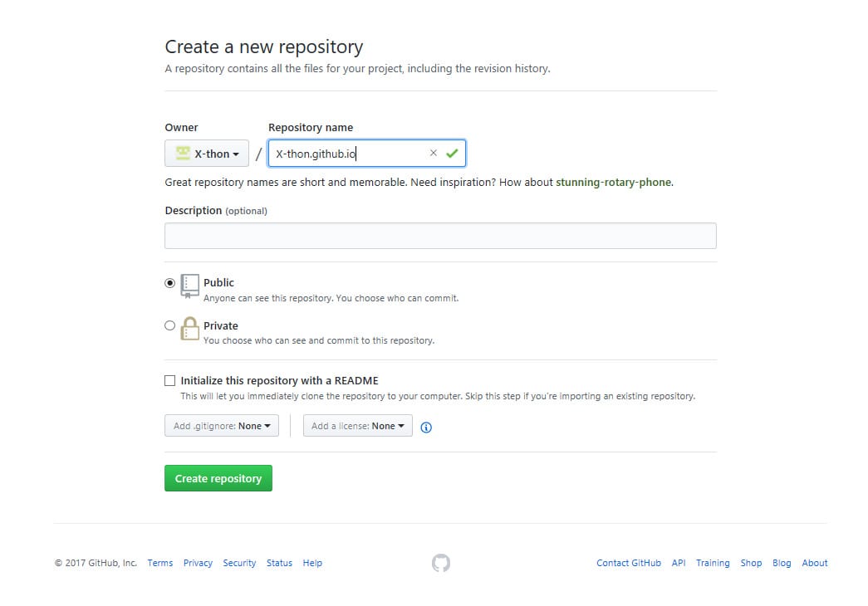This screenshot has width=868, height=606.
Task: Open the Add a license dropdown
Action: pyautogui.click(x=357, y=425)
